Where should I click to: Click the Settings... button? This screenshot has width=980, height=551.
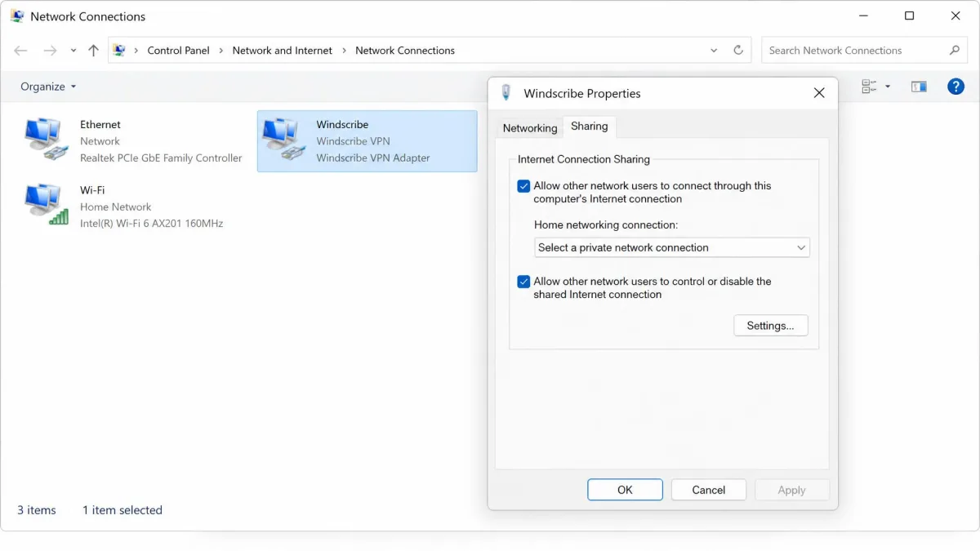coord(771,326)
